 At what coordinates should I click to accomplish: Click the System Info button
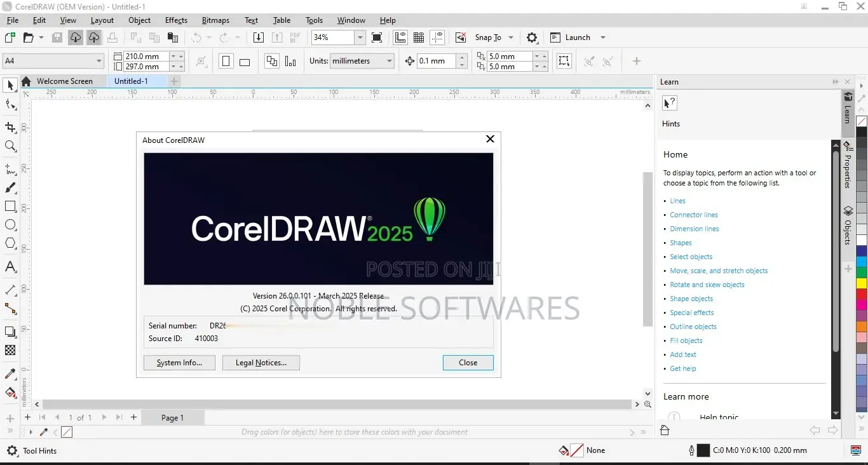pos(179,363)
